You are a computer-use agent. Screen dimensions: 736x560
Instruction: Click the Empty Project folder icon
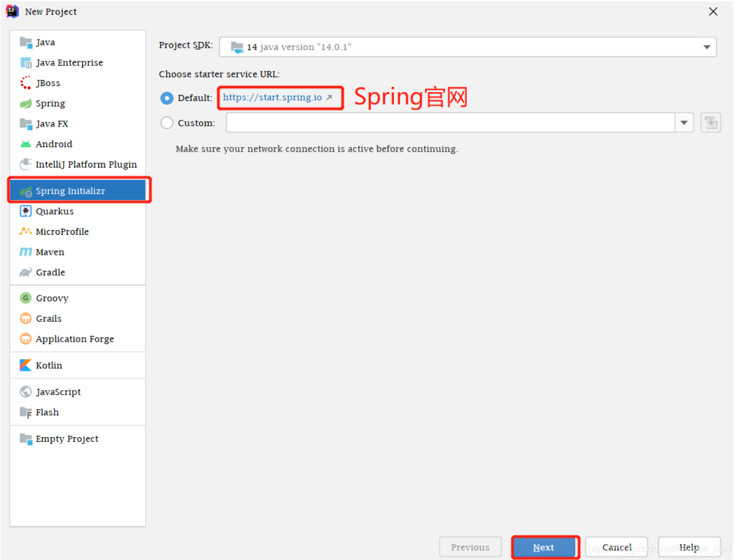click(x=26, y=439)
